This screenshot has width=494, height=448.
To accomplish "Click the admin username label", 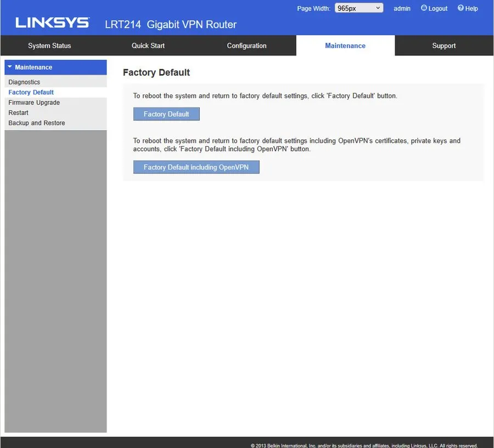I will click(x=402, y=8).
